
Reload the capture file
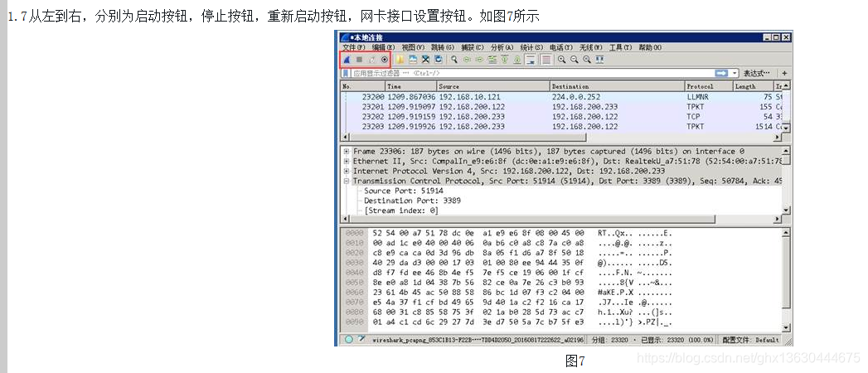[x=439, y=59]
